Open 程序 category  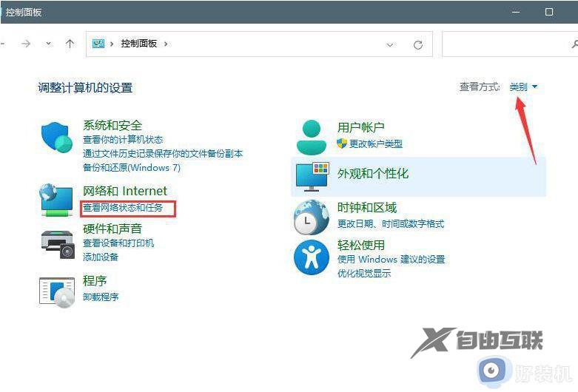95,281
